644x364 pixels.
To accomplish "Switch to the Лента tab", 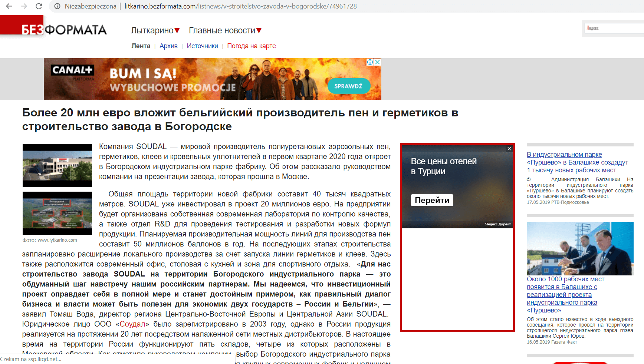I will [x=141, y=46].
